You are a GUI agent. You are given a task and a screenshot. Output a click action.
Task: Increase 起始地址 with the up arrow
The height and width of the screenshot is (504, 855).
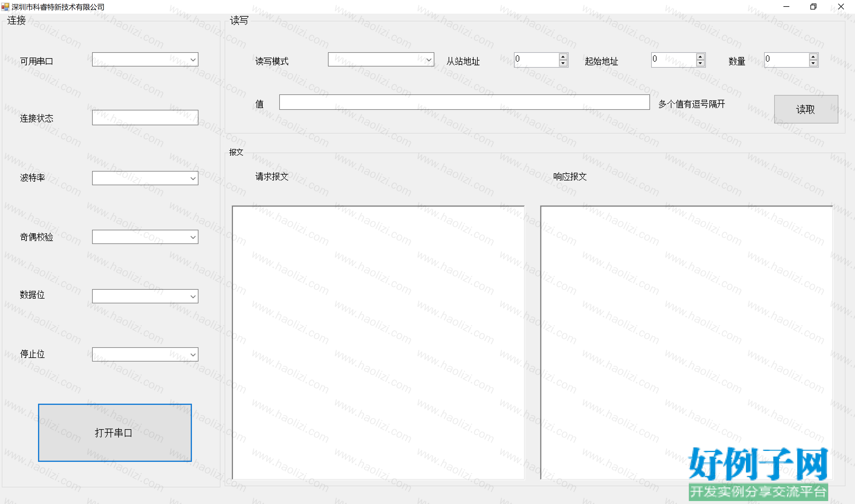701,57
